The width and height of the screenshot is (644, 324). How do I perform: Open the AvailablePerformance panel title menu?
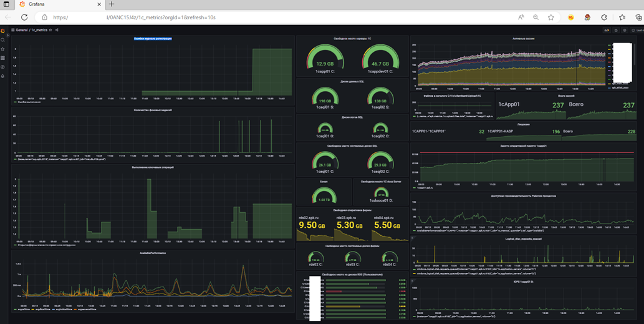(153, 253)
